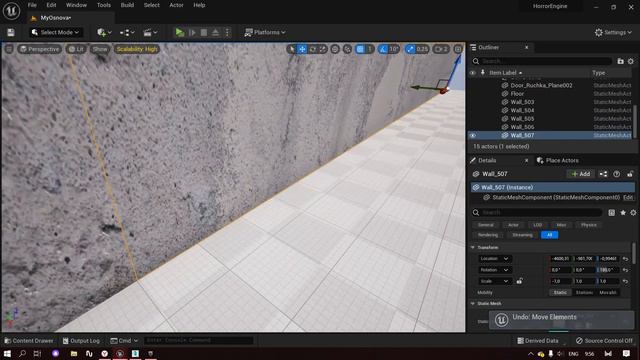Open the Select Mode dropdown

(56, 33)
